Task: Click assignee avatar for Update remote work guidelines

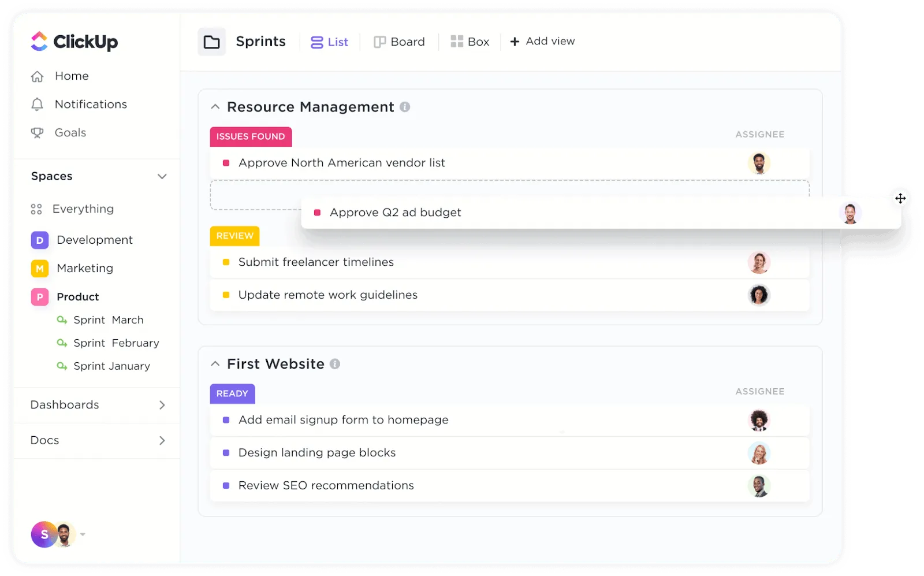Action: coord(759,295)
